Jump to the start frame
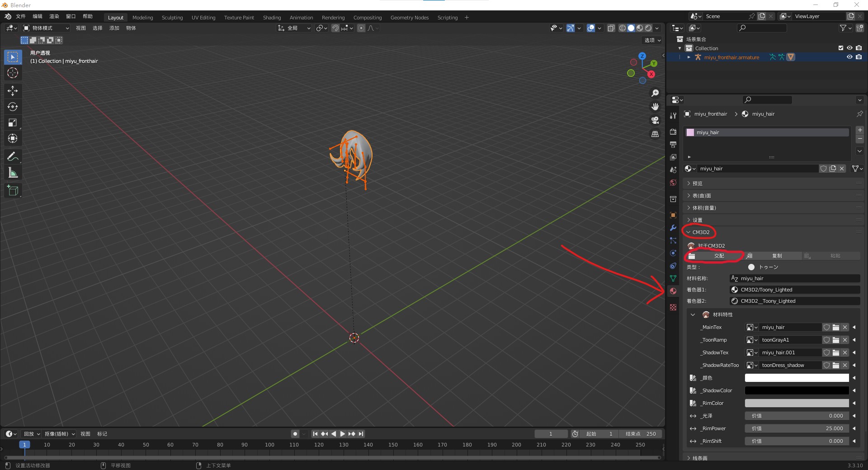The width and height of the screenshot is (868, 470). click(315, 434)
